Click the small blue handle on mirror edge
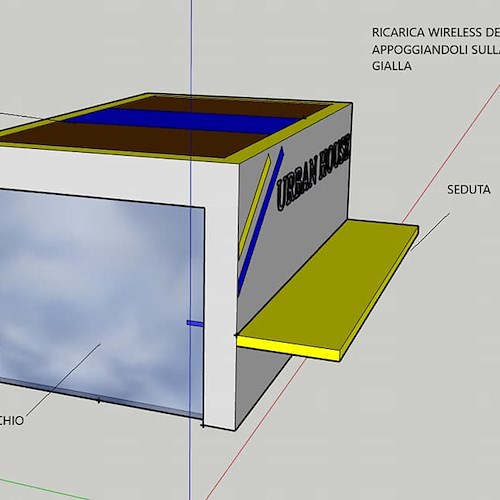The height and width of the screenshot is (500, 500). pyautogui.click(x=195, y=323)
